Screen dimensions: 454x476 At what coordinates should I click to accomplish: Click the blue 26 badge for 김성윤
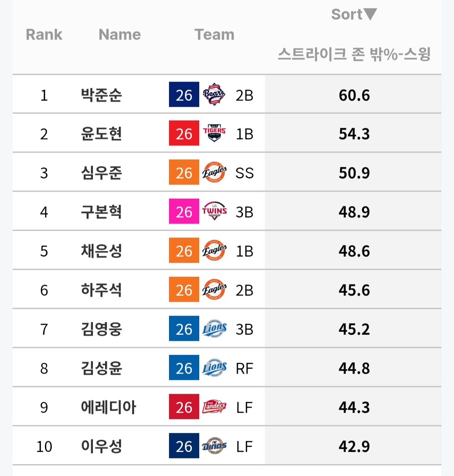[184, 368]
